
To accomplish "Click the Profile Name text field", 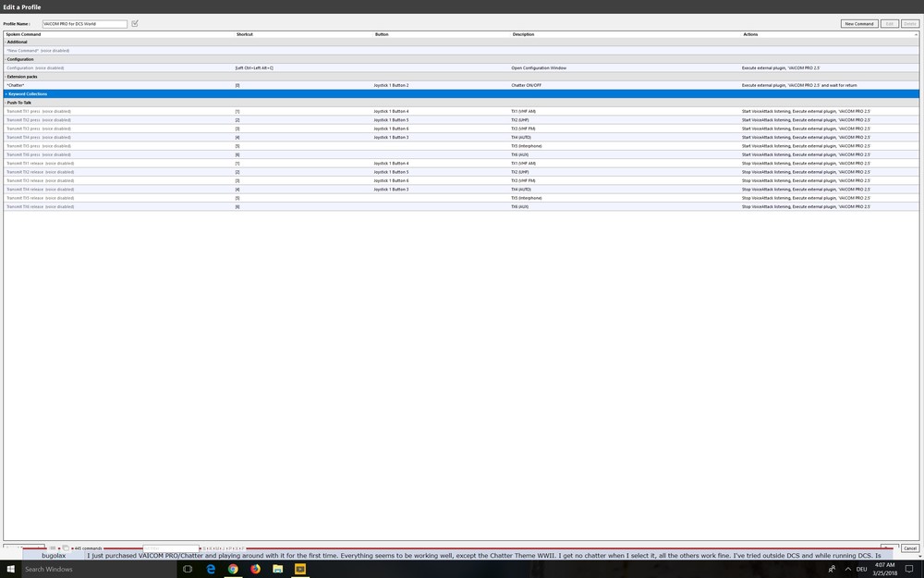I will pos(84,24).
